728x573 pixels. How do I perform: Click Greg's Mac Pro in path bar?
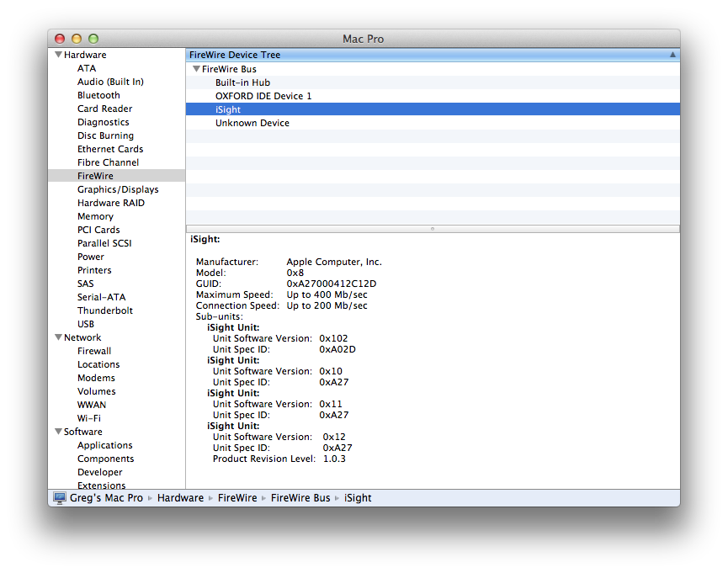coord(106,498)
